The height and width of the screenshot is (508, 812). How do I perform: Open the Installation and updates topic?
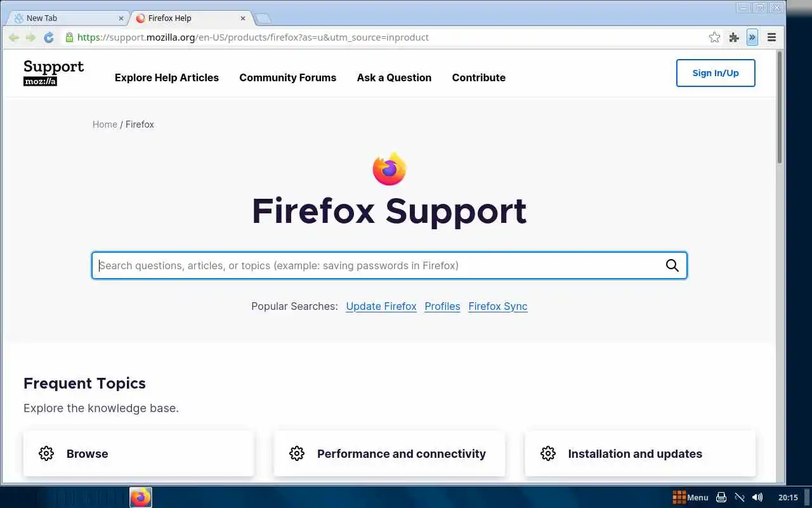(x=640, y=453)
